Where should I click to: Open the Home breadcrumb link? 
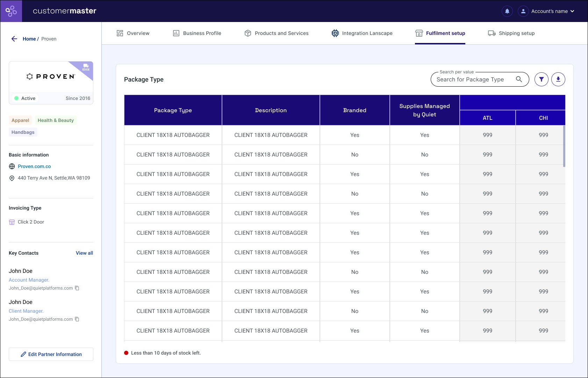click(29, 39)
